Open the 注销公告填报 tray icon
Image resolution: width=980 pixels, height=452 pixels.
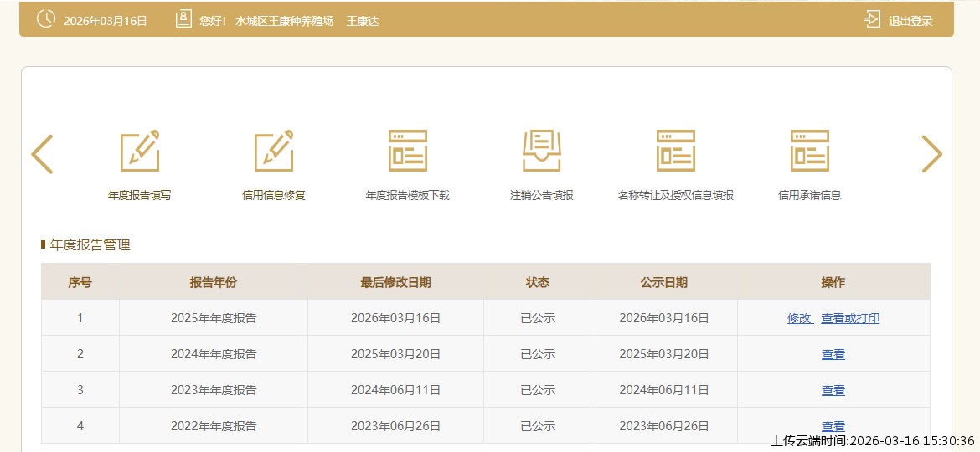[x=542, y=152]
